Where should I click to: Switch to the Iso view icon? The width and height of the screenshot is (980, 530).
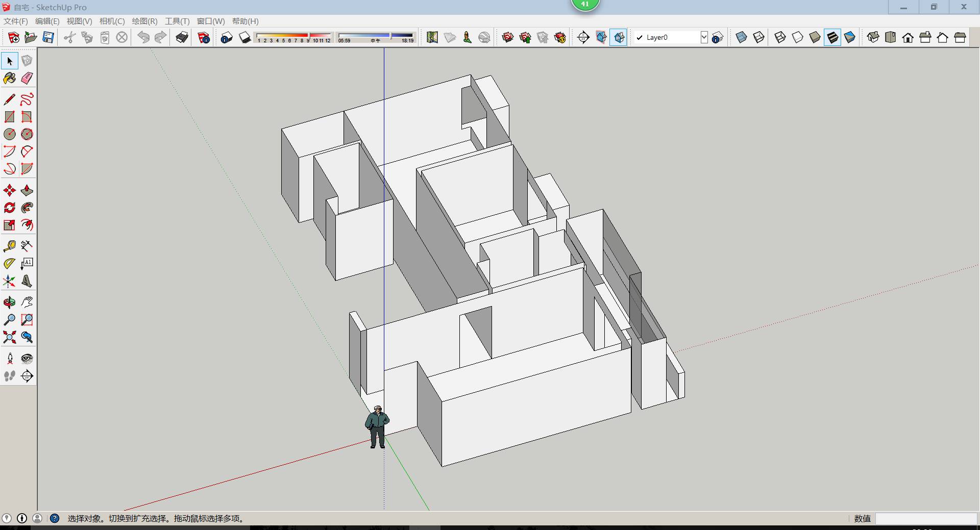coord(873,37)
